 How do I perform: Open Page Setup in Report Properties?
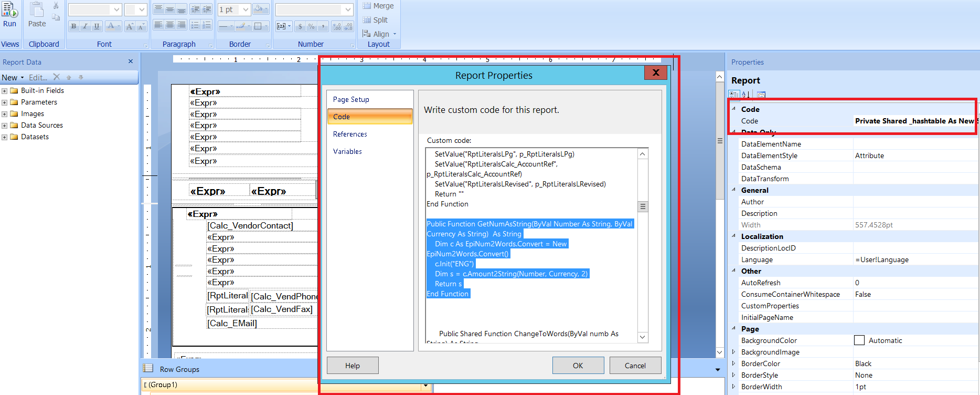(370, 99)
